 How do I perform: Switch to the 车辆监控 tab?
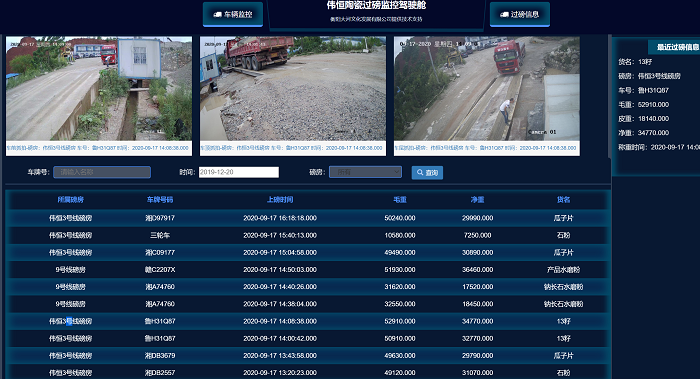(x=233, y=14)
